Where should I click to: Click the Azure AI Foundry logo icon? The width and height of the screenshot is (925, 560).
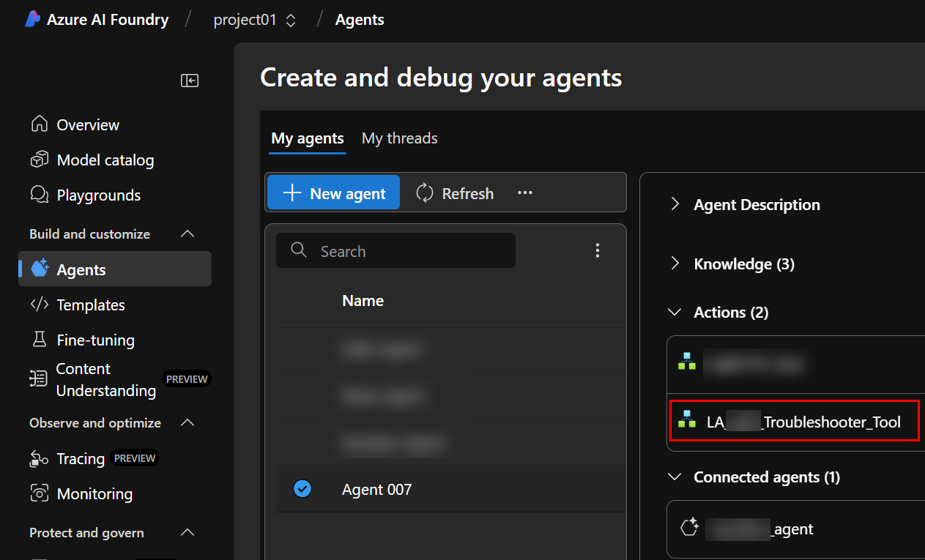point(32,20)
